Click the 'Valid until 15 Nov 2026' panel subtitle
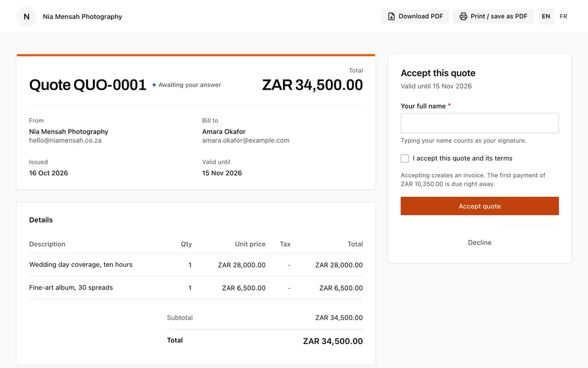The image size is (588, 368). 436,86
